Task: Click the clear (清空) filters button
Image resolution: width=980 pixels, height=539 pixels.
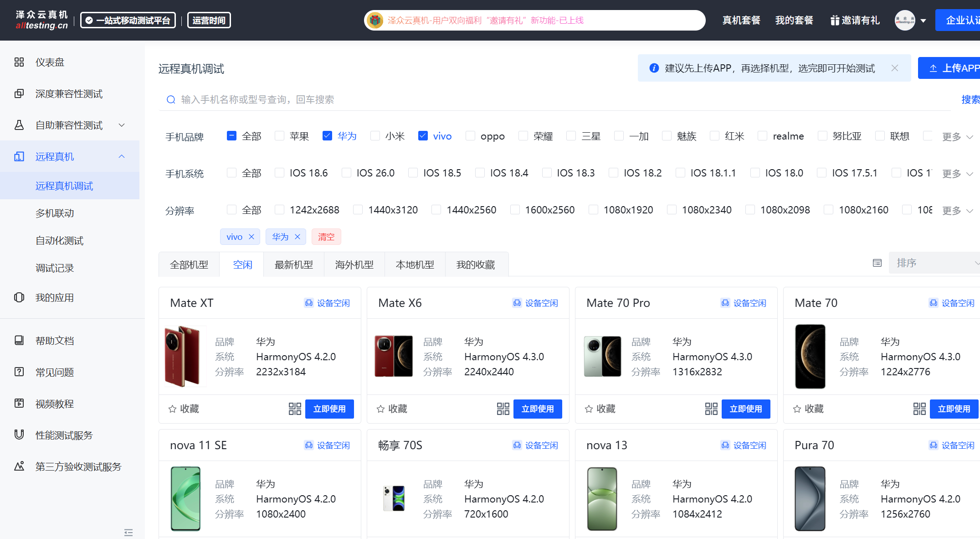Action: [326, 237]
